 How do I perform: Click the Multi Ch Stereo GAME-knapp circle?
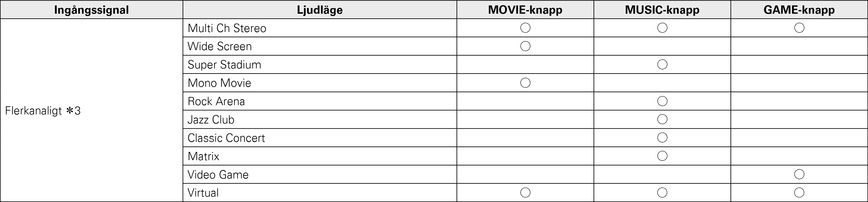[799, 28]
